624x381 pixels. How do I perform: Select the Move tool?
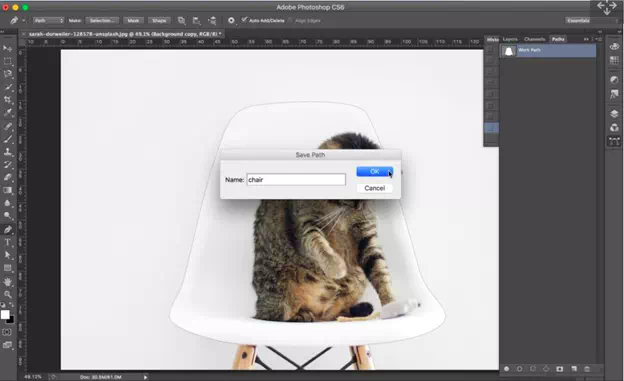[x=8, y=48]
